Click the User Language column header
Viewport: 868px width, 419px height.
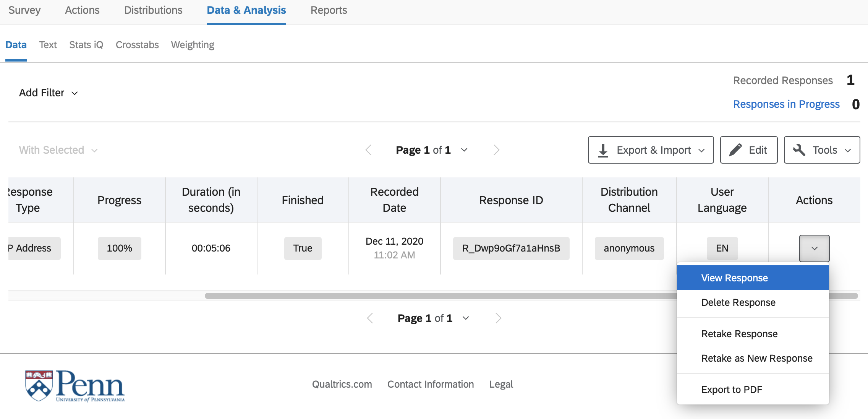pos(722,200)
